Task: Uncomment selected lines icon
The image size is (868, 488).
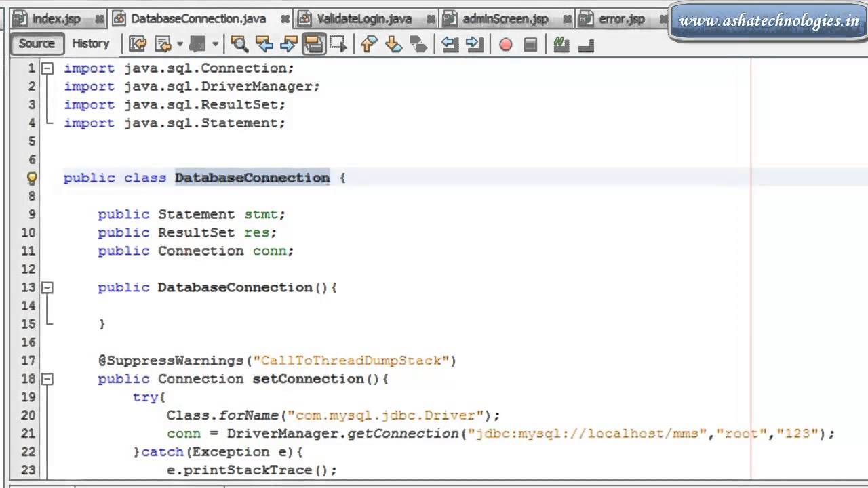Action: point(587,45)
